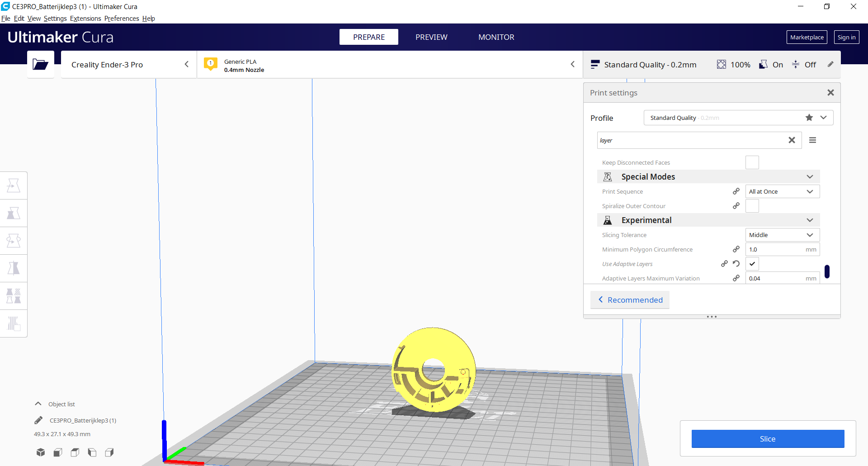Screen dimensions: 868x466
Task: Select the Scale tool in left toolbar
Action: pyautogui.click(x=14, y=213)
